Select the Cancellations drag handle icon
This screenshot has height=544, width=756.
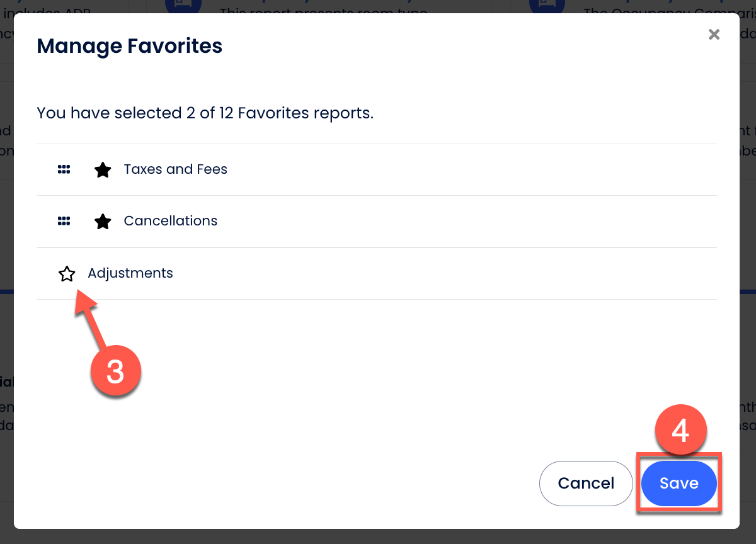pos(64,222)
